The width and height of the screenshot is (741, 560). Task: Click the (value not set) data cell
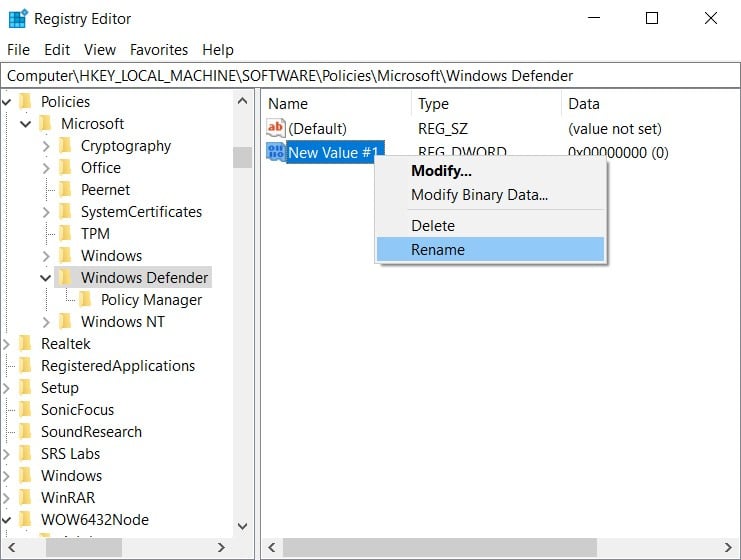pos(614,129)
